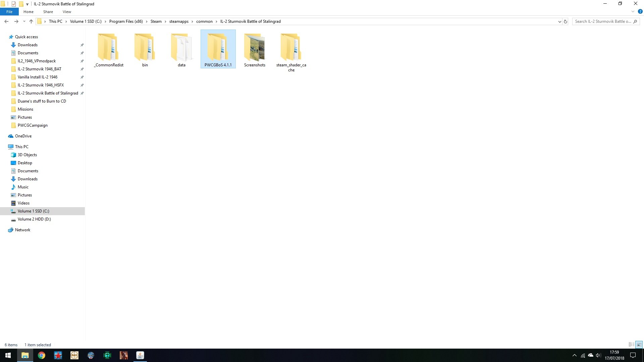The width and height of the screenshot is (644, 362).
Task: Open the Action Center notifications
Action: 633,355
